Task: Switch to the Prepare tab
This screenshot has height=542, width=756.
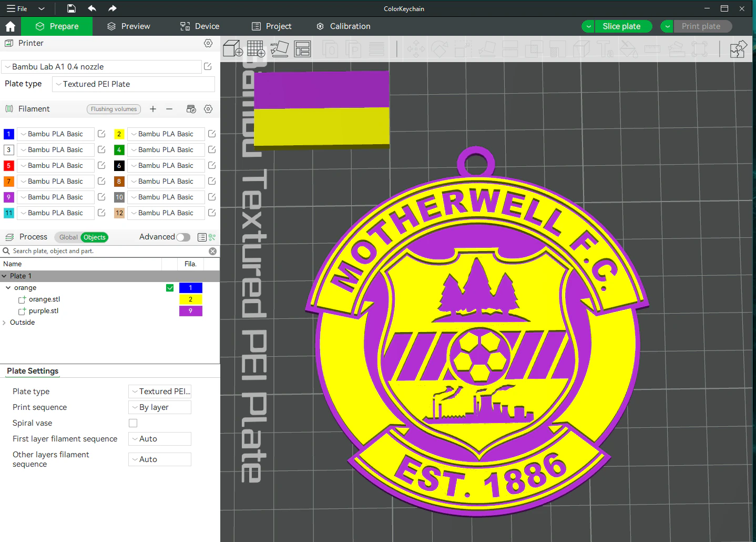Action: [57, 26]
